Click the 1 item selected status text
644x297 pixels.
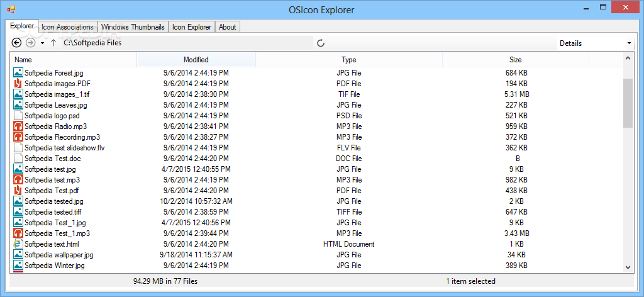(470, 281)
